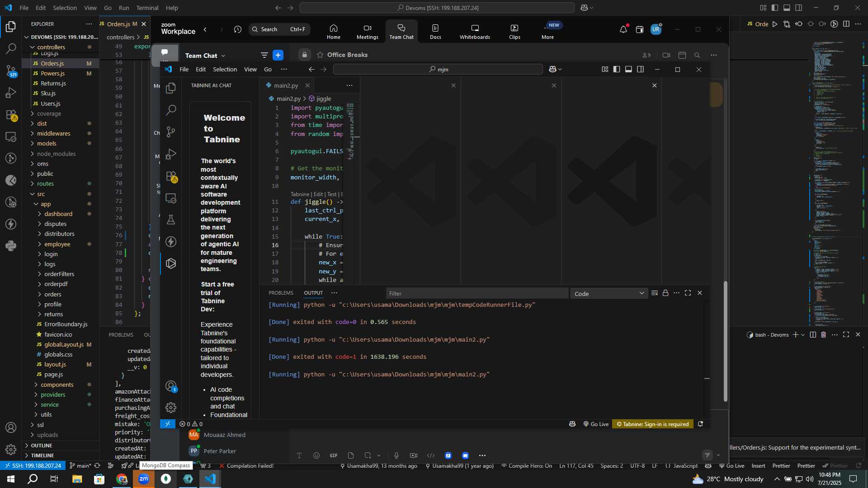Go to Meetings tab in Zoom Workplace
The width and height of the screenshot is (868, 488).
click(367, 31)
